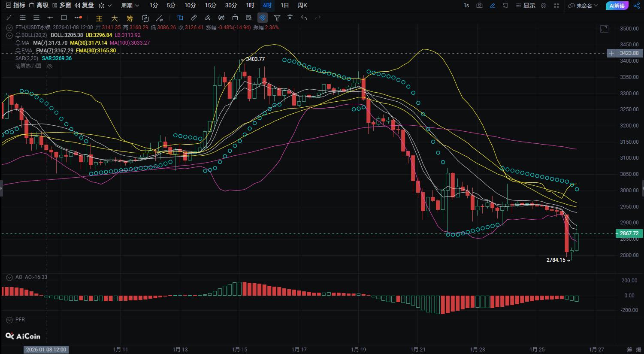Select the rectangle shape drawing tool
This screenshot has width=644, height=354.
click(x=64, y=18)
